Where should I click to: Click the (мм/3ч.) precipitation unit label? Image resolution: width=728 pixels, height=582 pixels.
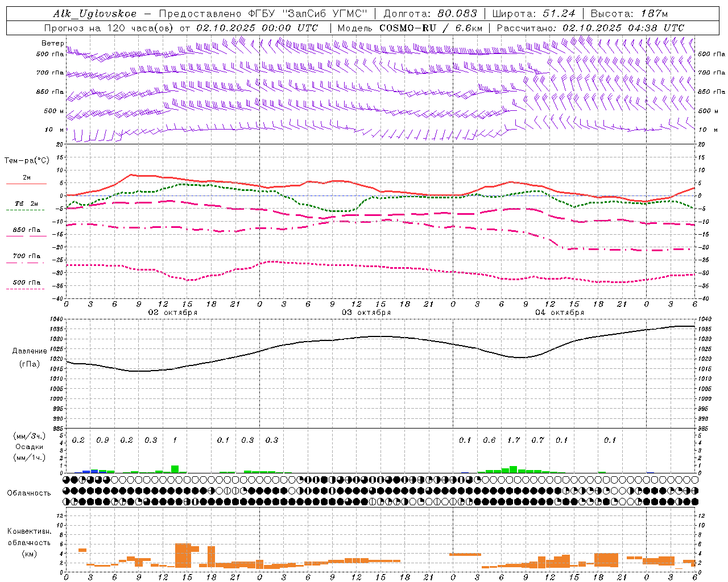tap(30, 436)
